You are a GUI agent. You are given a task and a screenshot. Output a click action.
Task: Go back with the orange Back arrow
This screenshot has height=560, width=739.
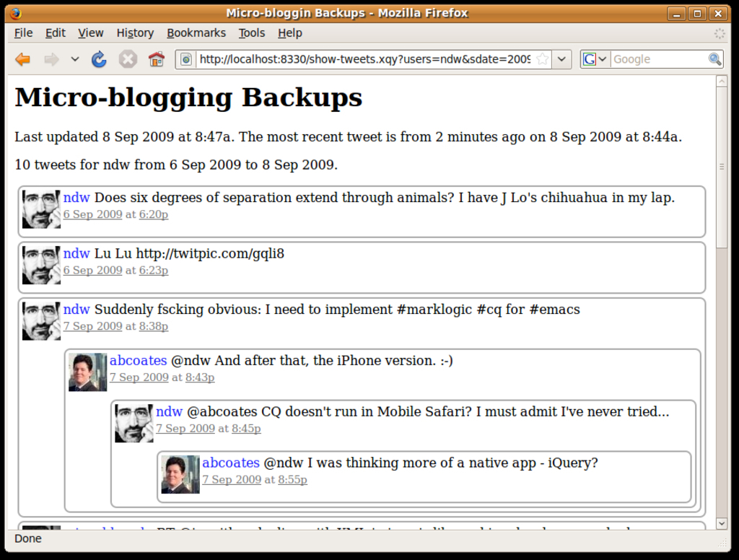point(22,59)
